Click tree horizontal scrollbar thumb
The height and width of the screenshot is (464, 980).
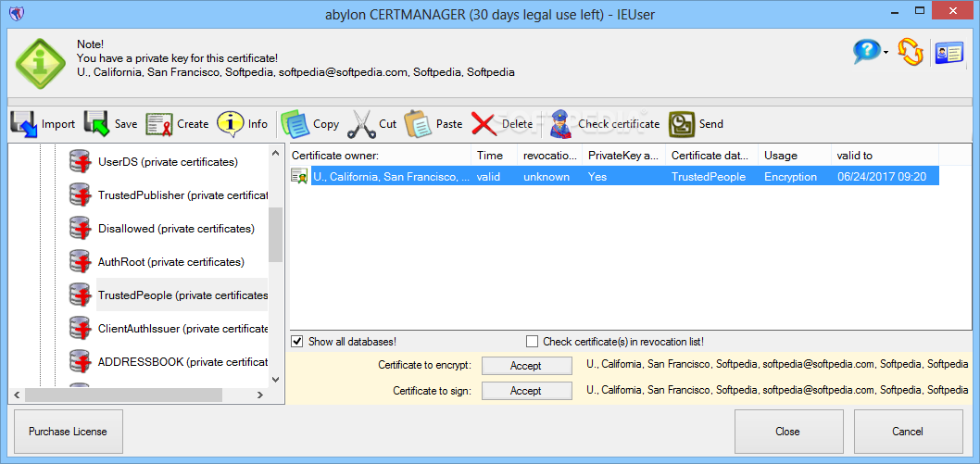pos(124,395)
